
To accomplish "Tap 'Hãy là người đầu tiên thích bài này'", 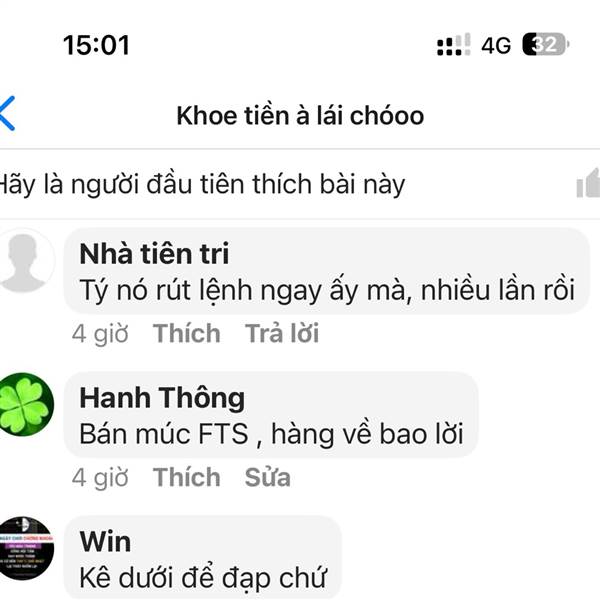I will [x=201, y=184].
